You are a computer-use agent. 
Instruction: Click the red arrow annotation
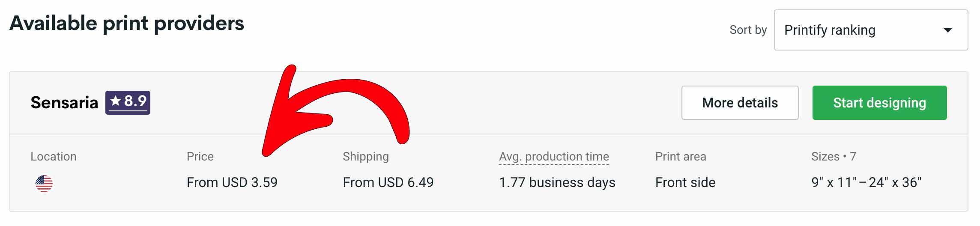tap(335, 110)
